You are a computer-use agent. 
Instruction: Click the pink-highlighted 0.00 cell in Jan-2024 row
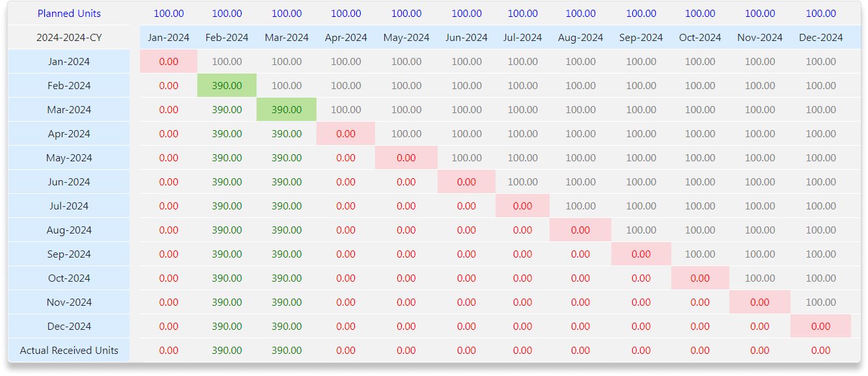(x=169, y=62)
